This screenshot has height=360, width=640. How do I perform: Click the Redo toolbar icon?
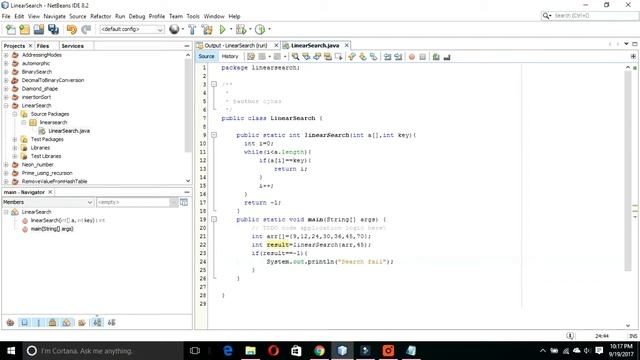[86, 29]
